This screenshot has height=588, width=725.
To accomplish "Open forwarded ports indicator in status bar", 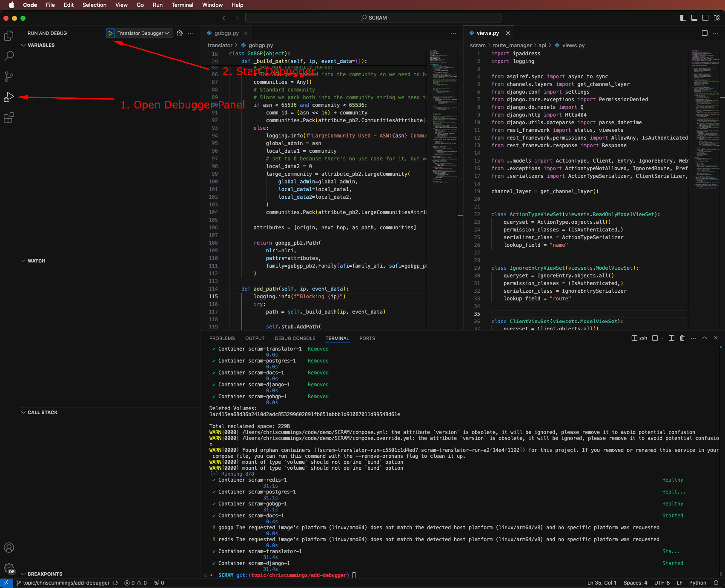I will tap(159, 583).
